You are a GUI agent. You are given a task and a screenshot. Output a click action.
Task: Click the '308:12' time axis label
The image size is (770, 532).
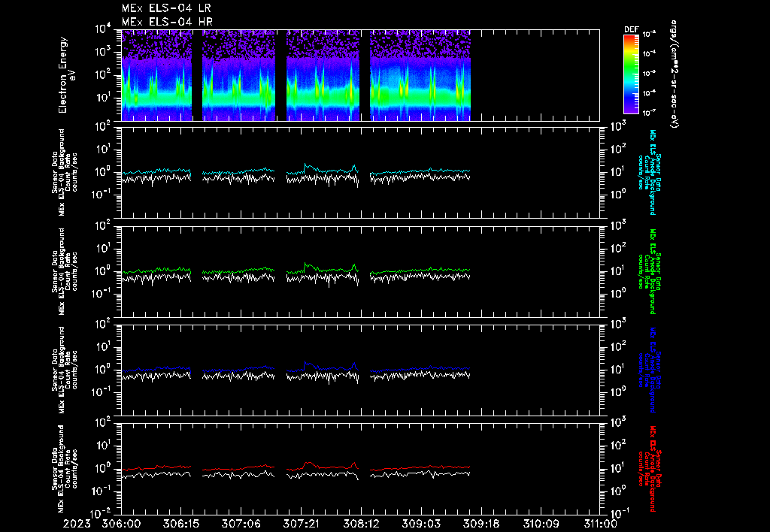pyautogui.click(x=360, y=524)
